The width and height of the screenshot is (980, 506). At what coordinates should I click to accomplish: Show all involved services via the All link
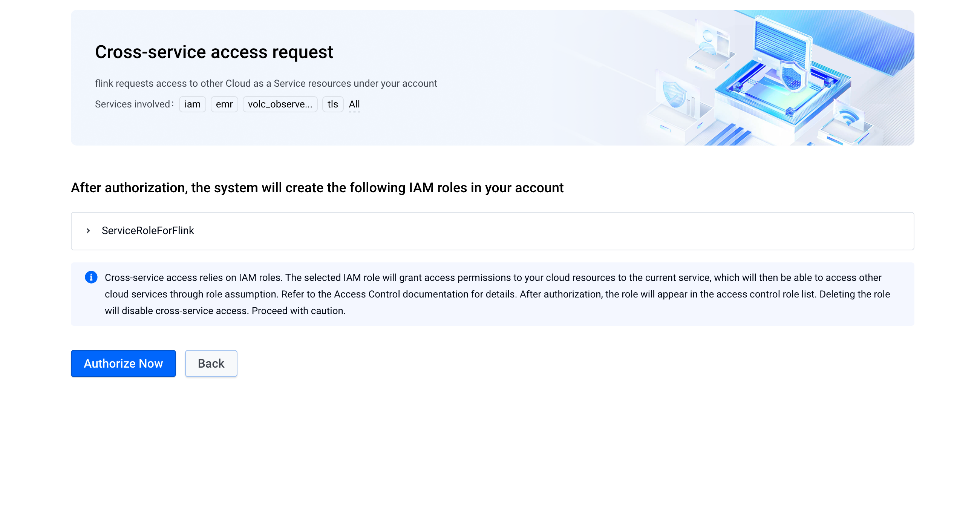(354, 104)
